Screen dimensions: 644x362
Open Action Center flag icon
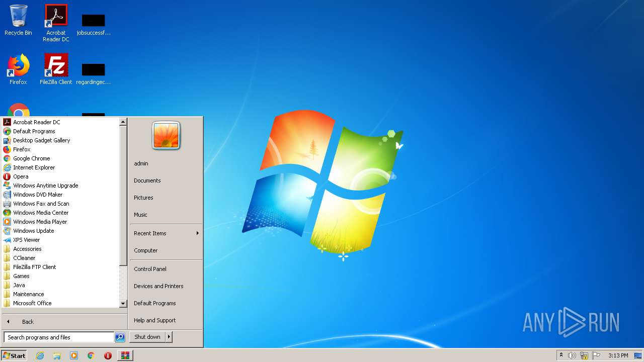coord(596,355)
